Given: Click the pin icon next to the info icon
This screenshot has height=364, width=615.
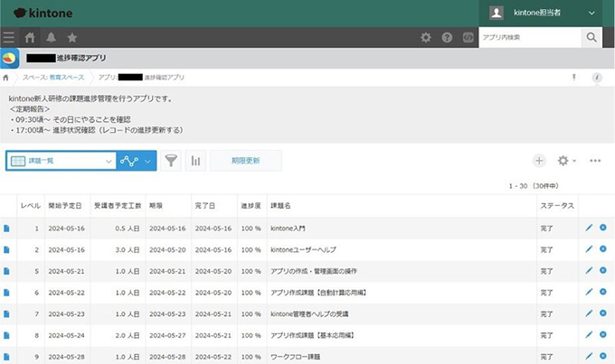Looking at the screenshot, I should tap(573, 77).
